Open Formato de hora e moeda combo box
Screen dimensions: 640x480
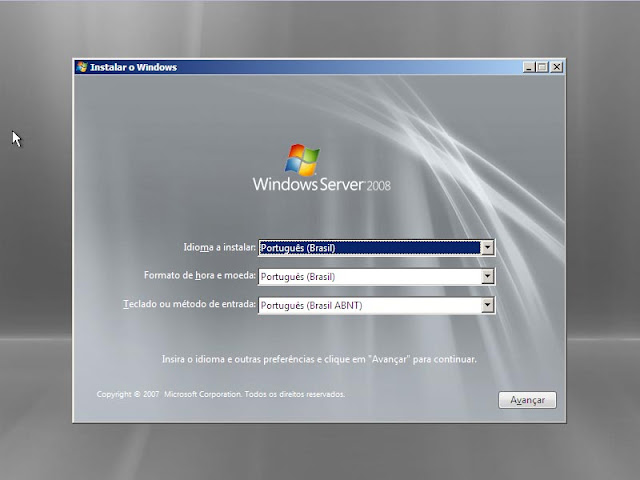click(376, 277)
